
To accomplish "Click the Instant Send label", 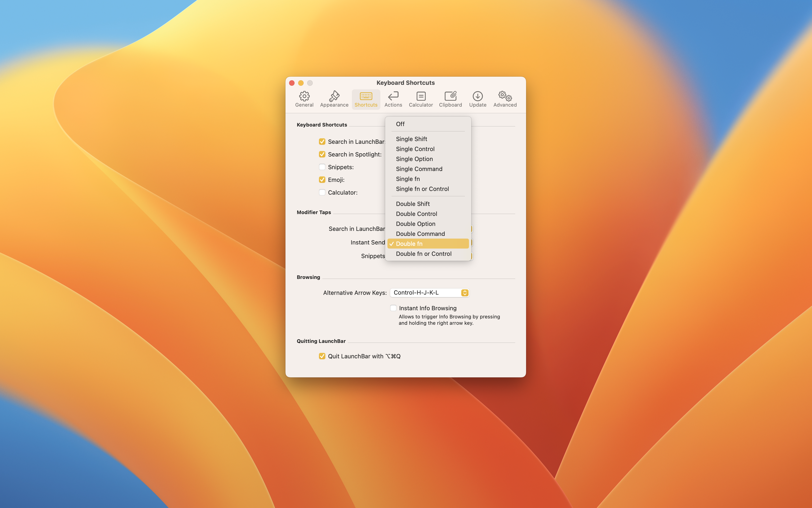I will pos(368,242).
